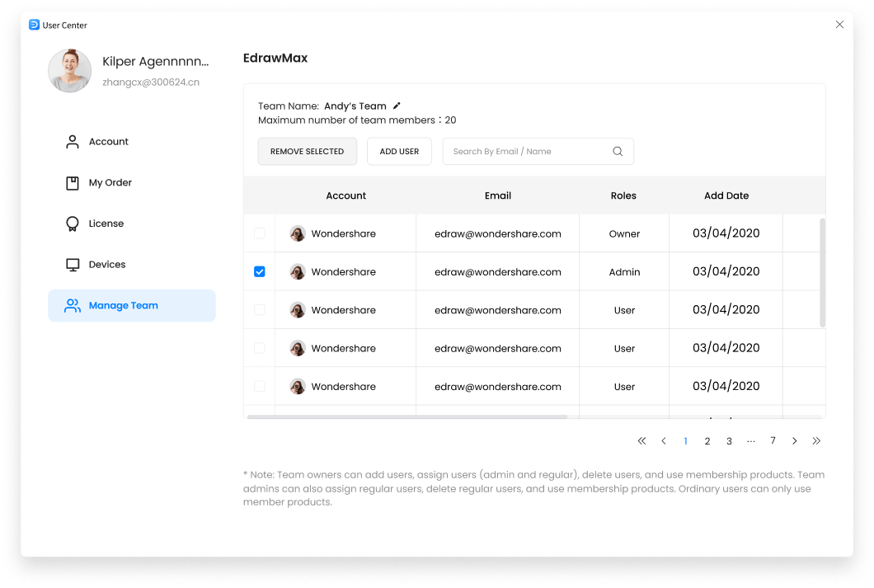The image size is (874, 588).
Task: Click the pagination ellipsis
Action: (x=751, y=441)
